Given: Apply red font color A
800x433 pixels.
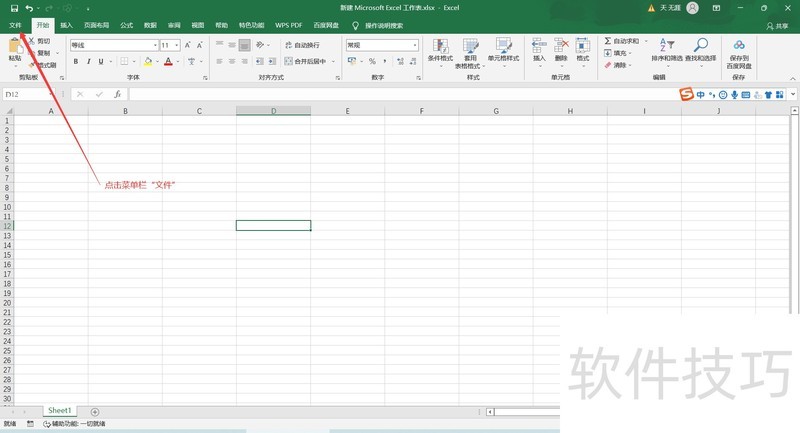Looking at the screenshot, I should point(168,61).
